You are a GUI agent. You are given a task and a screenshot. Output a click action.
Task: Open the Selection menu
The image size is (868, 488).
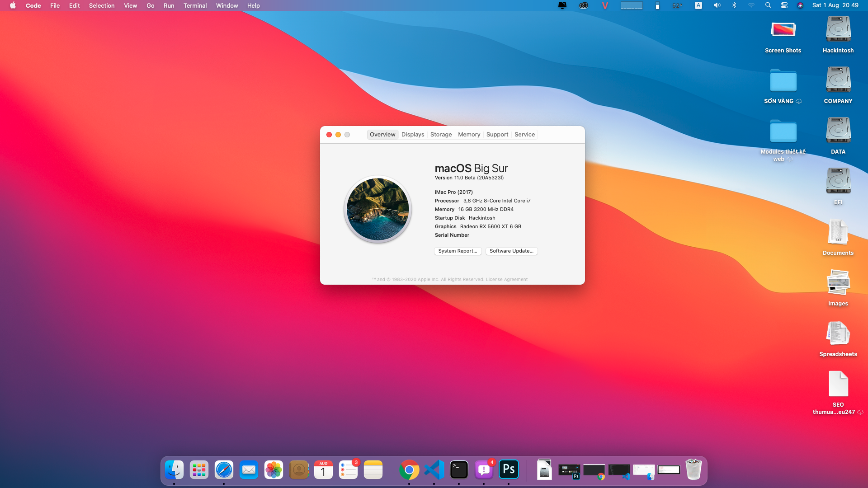(102, 5)
